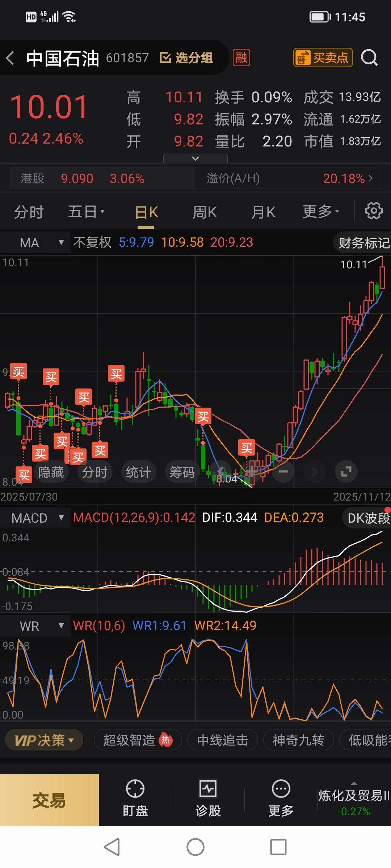Add the stock via 选分组
Viewport: 391px width, 868px height.
coord(186,58)
